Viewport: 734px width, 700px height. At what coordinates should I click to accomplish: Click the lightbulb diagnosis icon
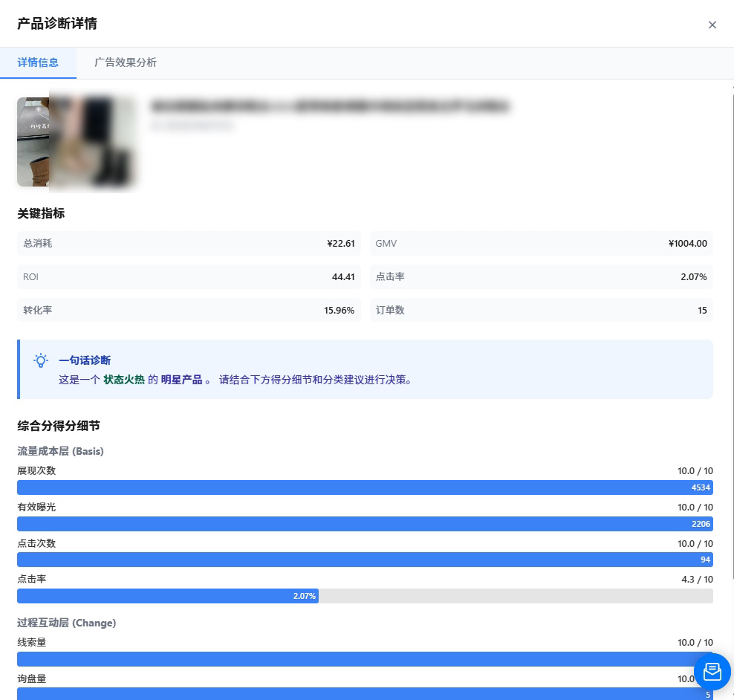41,360
